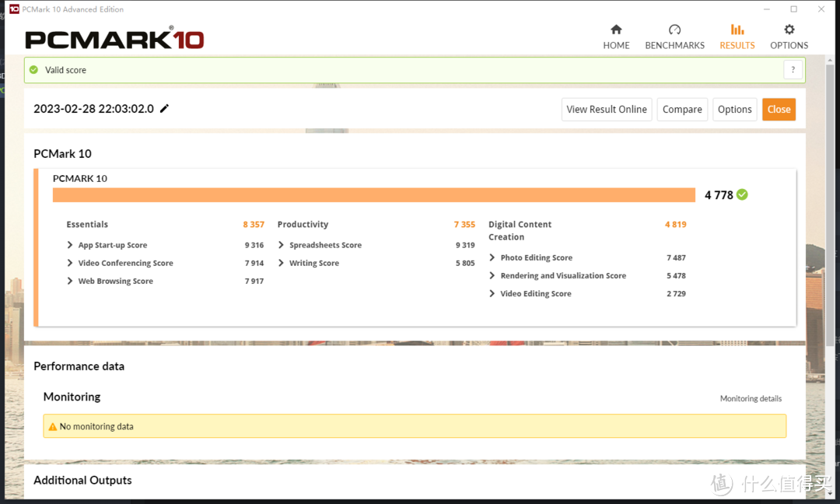Click the PCMARK 10 card title
Viewport: 840px width, 504px height.
(x=80, y=178)
